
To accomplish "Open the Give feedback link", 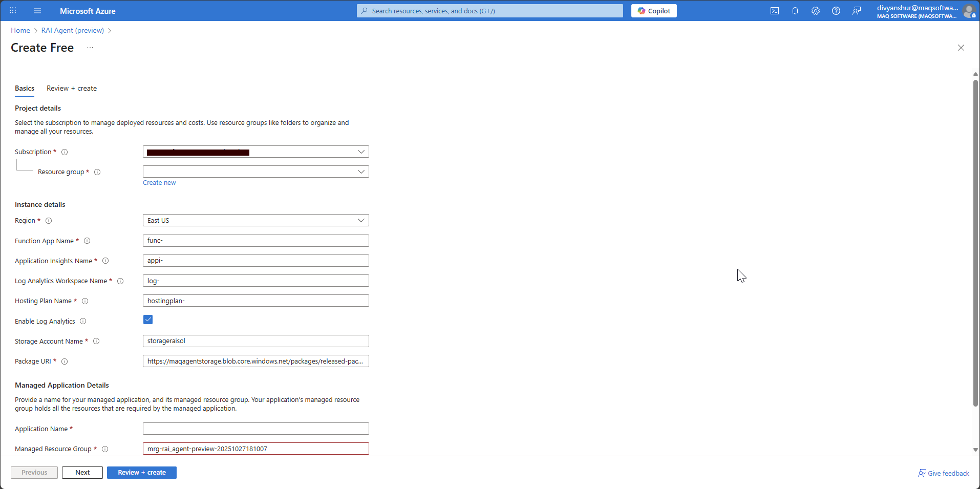I will [x=944, y=473].
